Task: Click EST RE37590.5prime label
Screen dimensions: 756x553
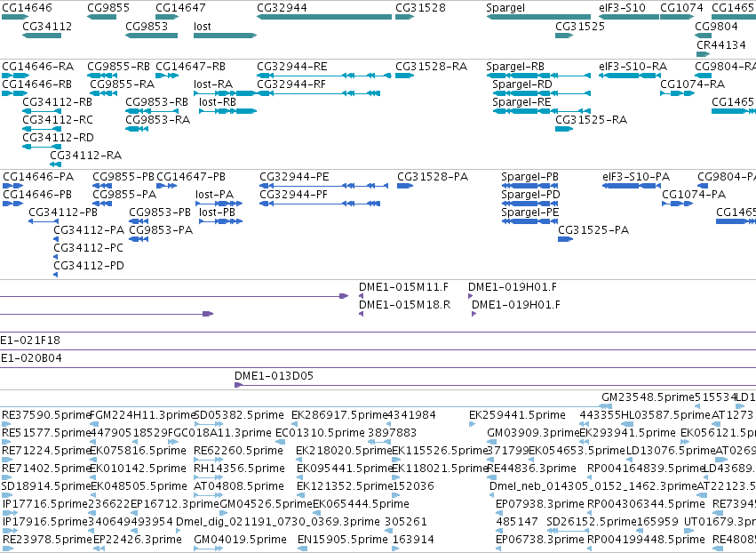Action: 46,415
